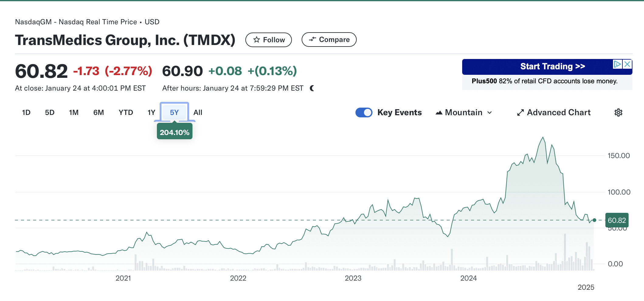Click the Start Trading ad banner

pyautogui.click(x=547, y=67)
